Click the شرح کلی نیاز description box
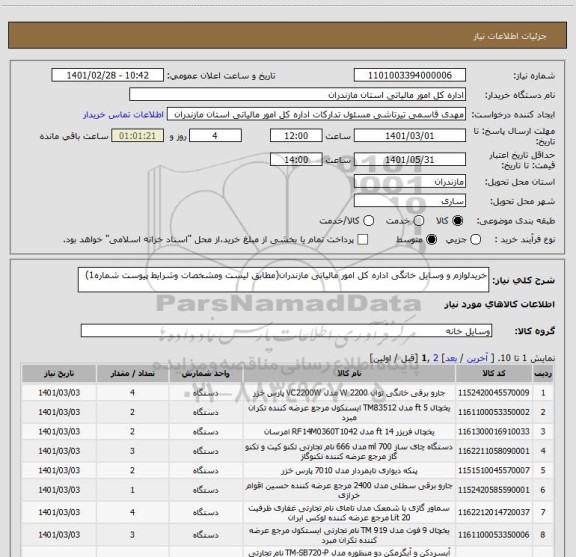Viewport: 576px width, 557px height. [283, 280]
